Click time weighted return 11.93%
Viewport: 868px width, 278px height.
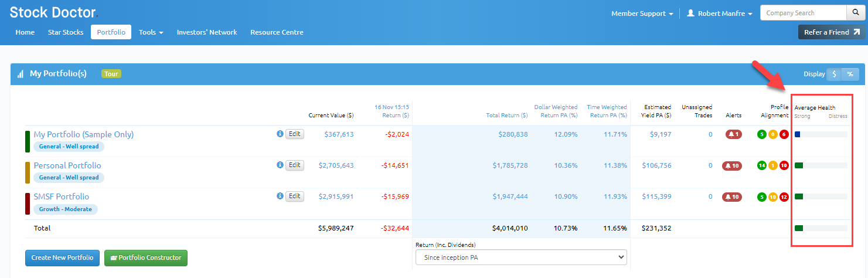coord(614,196)
